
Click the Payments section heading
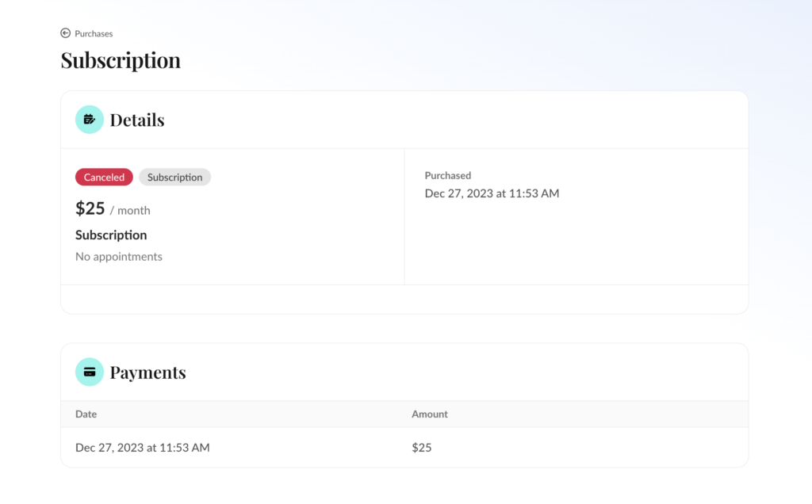tap(147, 372)
